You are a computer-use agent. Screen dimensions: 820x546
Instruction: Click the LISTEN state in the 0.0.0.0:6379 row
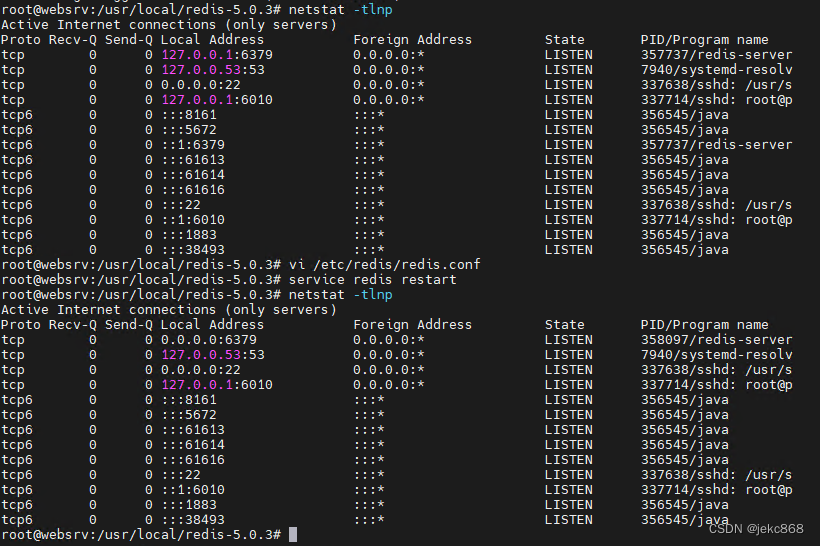[x=568, y=340]
